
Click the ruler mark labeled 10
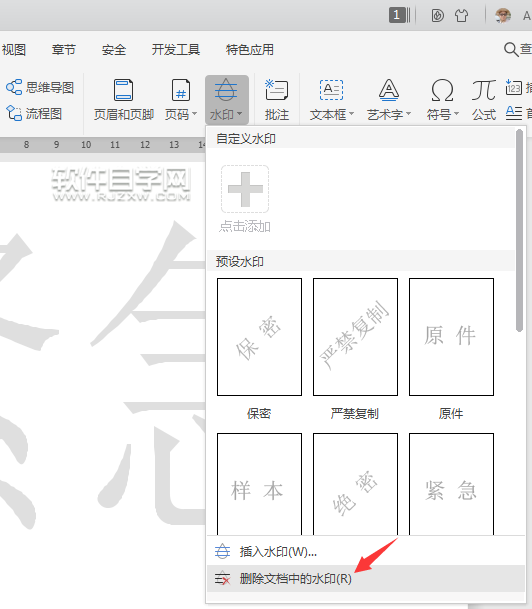(86, 144)
